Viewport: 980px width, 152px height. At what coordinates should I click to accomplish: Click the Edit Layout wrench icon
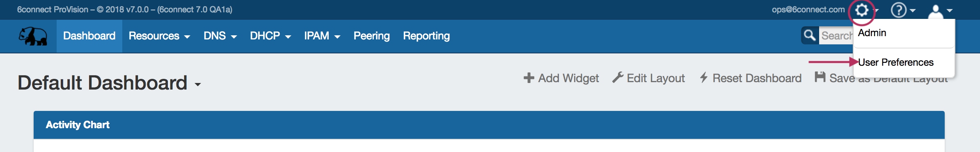pyautogui.click(x=618, y=77)
